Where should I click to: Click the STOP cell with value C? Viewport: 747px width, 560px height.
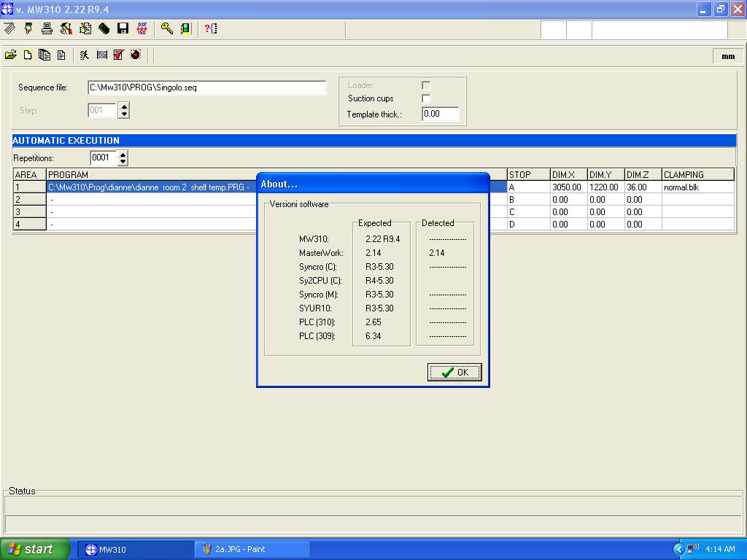(x=528, y=212)
